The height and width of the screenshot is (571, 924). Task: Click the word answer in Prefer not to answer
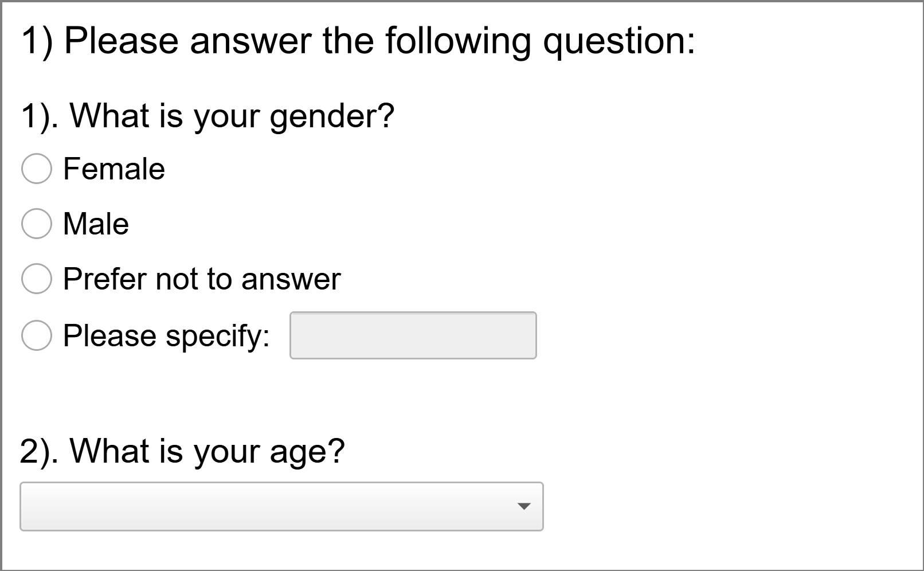pos(291,279)
